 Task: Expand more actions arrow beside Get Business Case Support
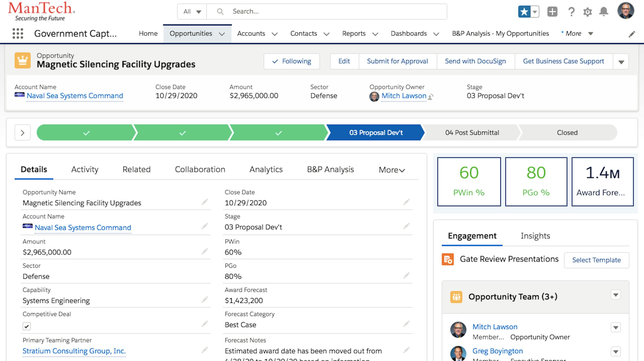[621, 62]
